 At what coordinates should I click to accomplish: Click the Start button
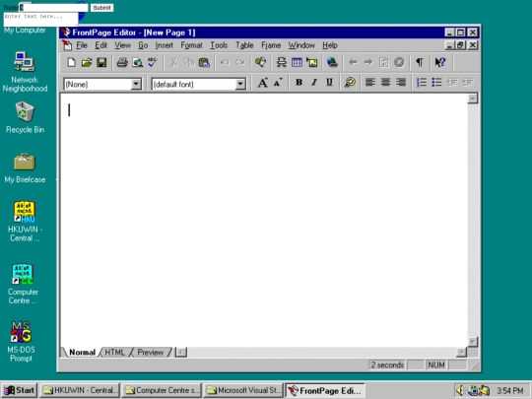[20, 390]
